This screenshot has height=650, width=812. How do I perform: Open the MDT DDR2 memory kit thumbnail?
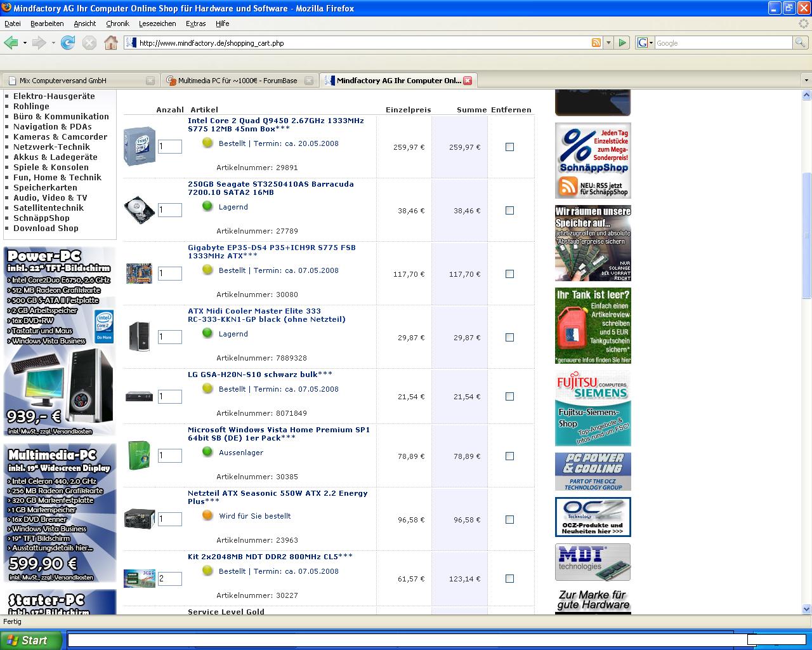coord(140,578)
